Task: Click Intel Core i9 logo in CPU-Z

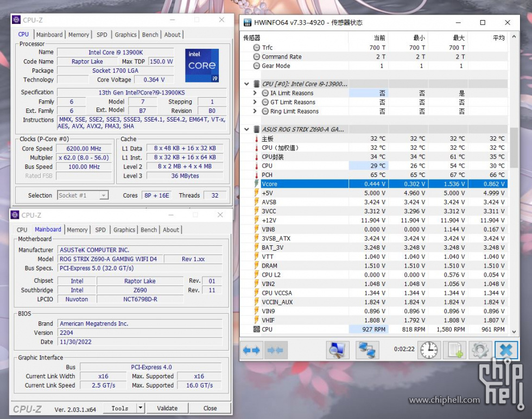Action: pyautogui.click(x=202, y=66)
